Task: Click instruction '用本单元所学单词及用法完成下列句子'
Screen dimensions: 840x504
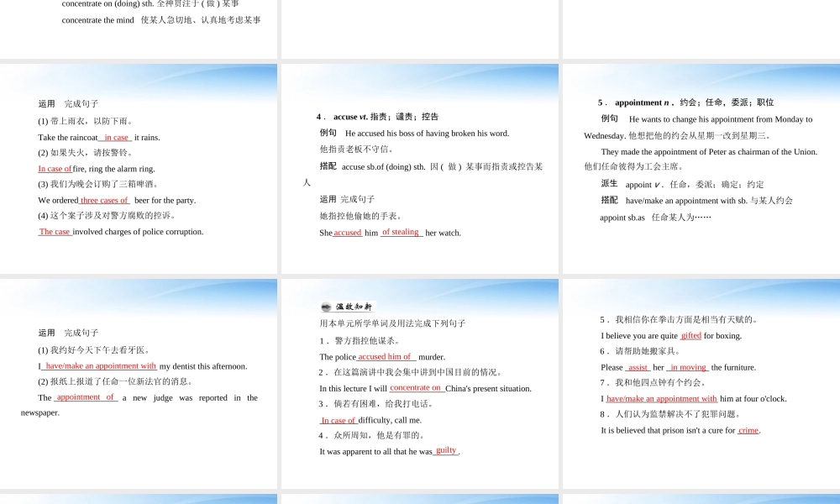Action: (x=392, y=323)
